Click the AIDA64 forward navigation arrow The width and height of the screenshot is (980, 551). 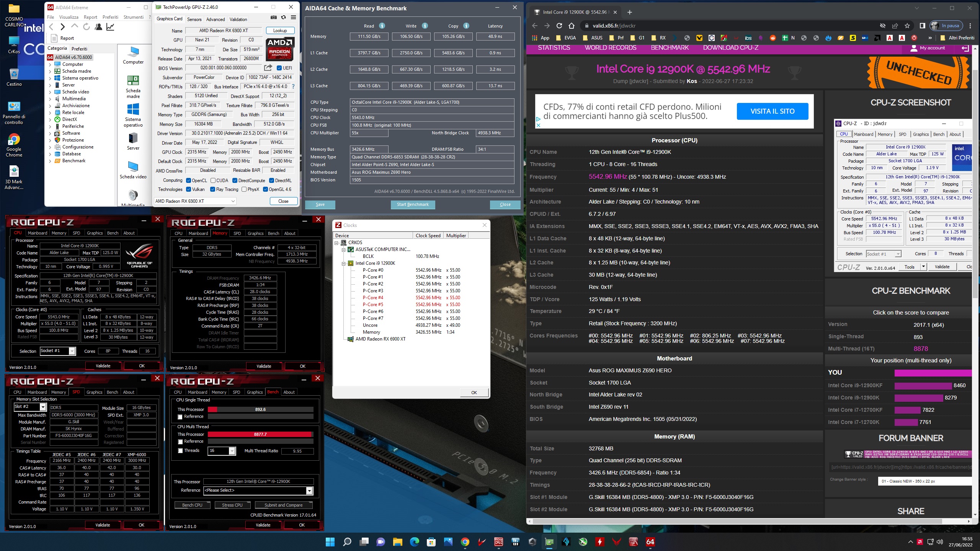[x=63, y=27]
